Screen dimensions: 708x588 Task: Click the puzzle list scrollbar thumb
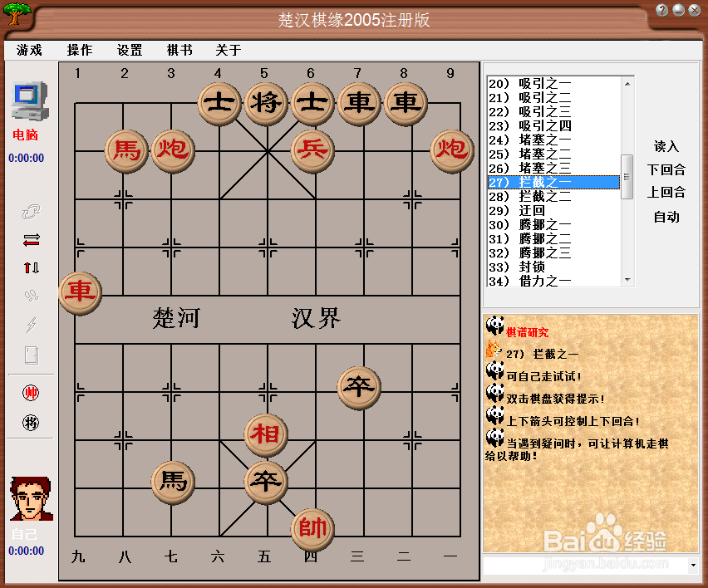(x=627, y=176)
